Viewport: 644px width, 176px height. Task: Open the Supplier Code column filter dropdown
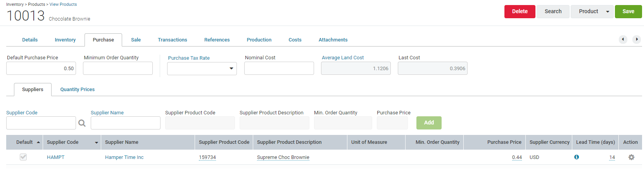pos(97,143)
